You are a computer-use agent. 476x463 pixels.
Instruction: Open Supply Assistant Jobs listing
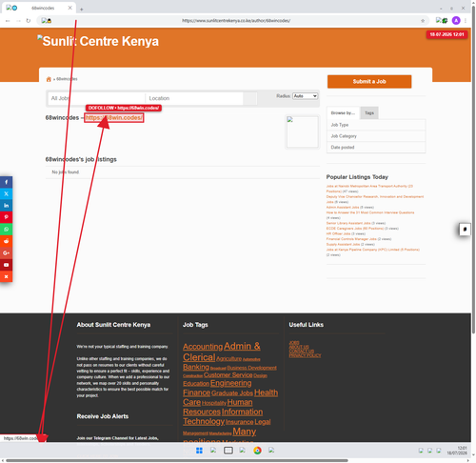click(343, 245)
